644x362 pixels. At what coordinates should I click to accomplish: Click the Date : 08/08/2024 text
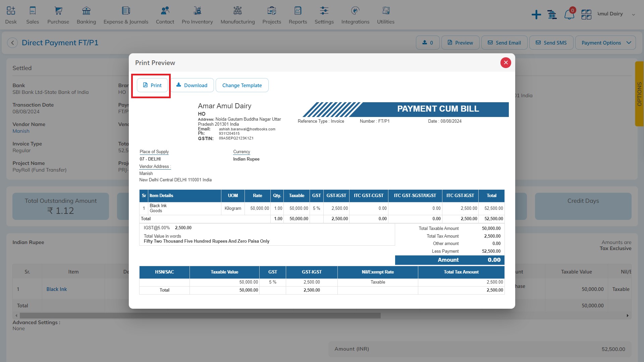[x=445, y=121]
